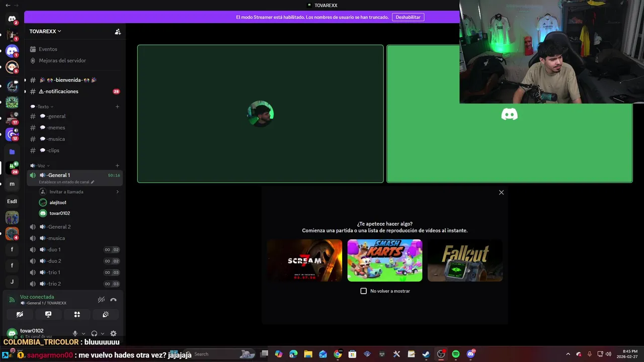This screenshot has height=362, width=644.
Task: Select alejitoo1 video tile avatar
Action: point(261,114)
